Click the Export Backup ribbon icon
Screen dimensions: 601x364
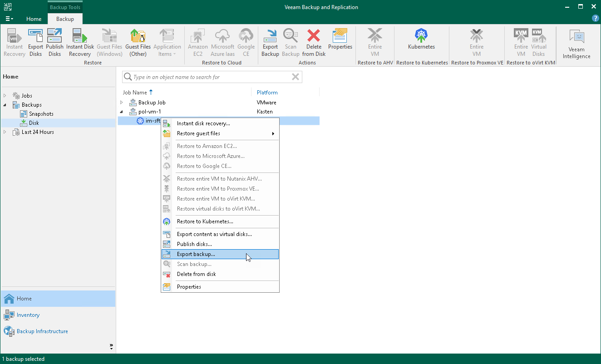tap(270, 43)
